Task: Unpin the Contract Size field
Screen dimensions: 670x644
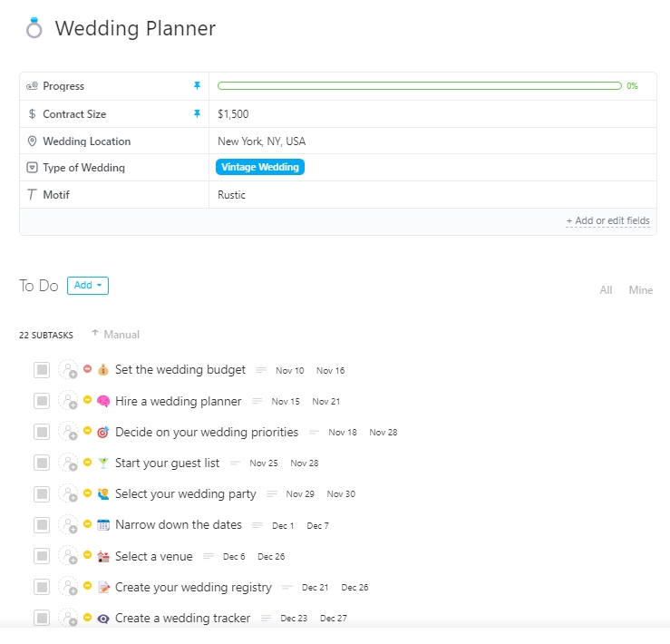Action: pos(197,114)
